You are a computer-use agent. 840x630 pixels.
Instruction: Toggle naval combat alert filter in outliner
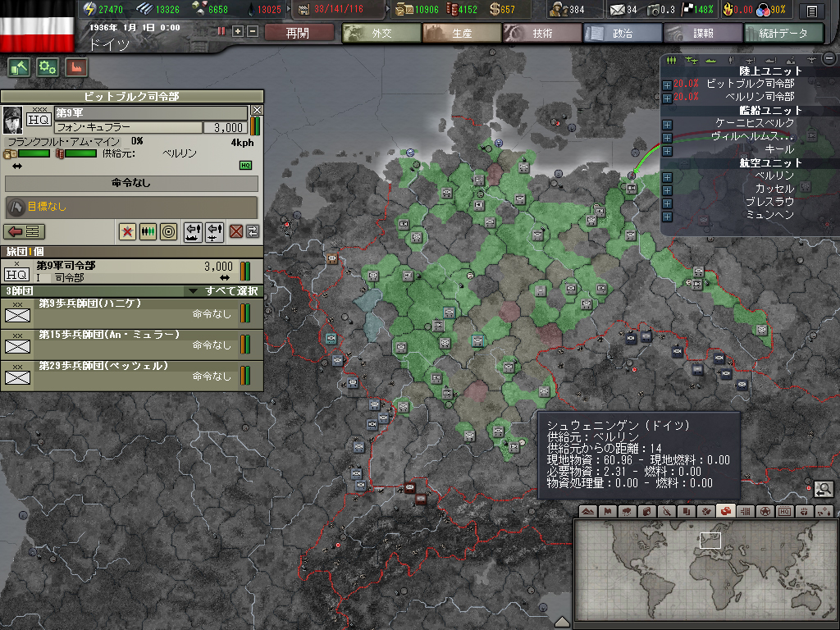click(x=770, y=60)
